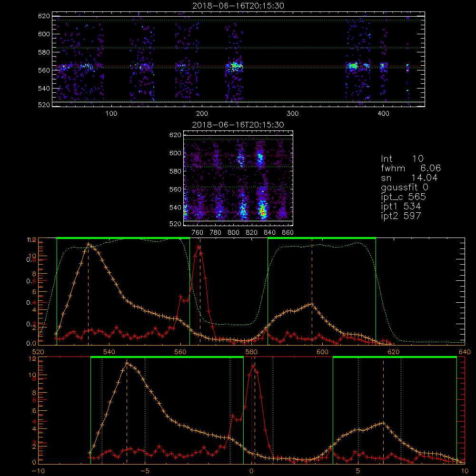Screen dimensions: 476x476
Task: Click the emission blob between 200 and 300 in the top spectrogram
Action: coord(234,66)
